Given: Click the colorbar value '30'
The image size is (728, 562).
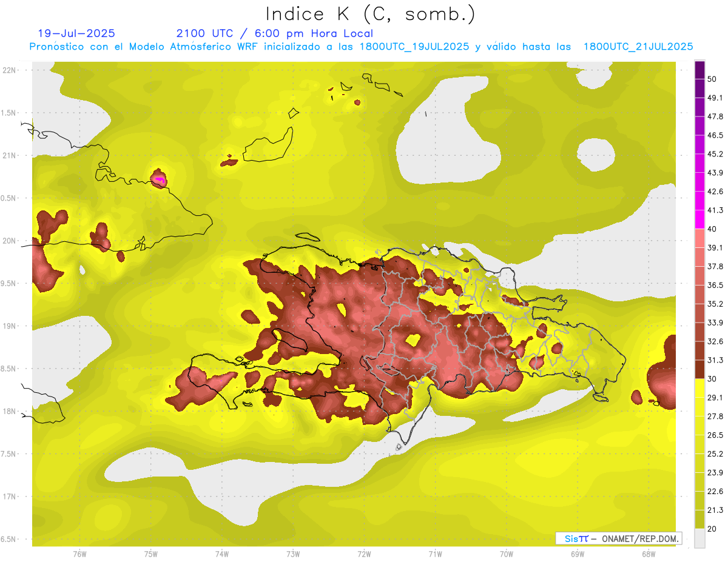Looking at the screenshot, I should click(712, 379).
